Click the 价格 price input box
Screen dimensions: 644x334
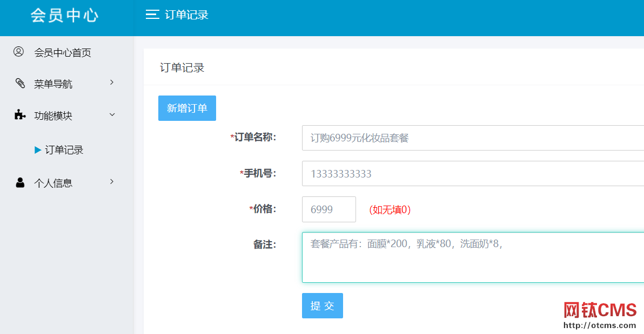(x=328, y=209)
